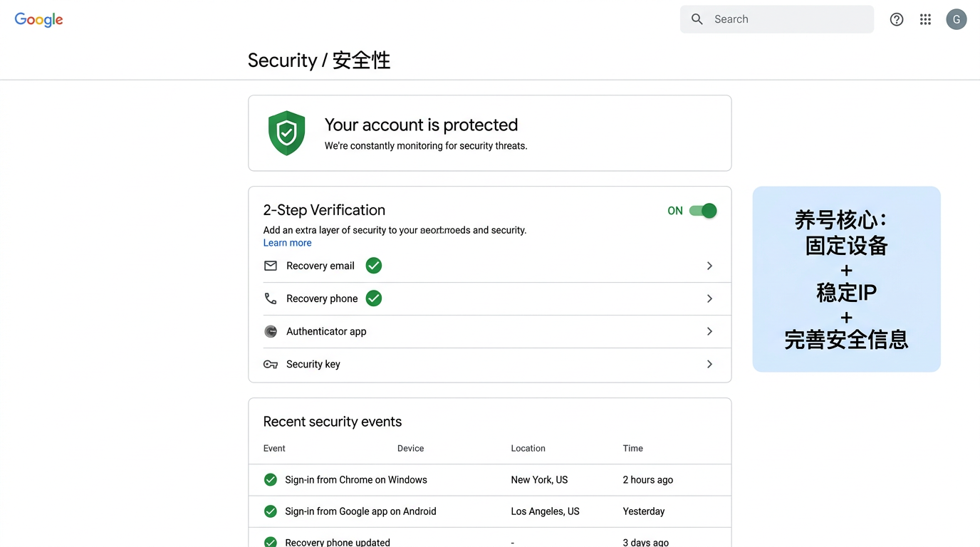Click the Recovery phone verified checkmark
980x547 pixels.
[x=373, y=298]
